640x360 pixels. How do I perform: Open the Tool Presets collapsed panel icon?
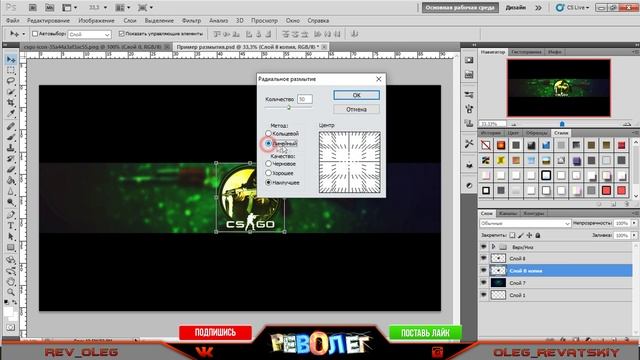pos(469,143)
